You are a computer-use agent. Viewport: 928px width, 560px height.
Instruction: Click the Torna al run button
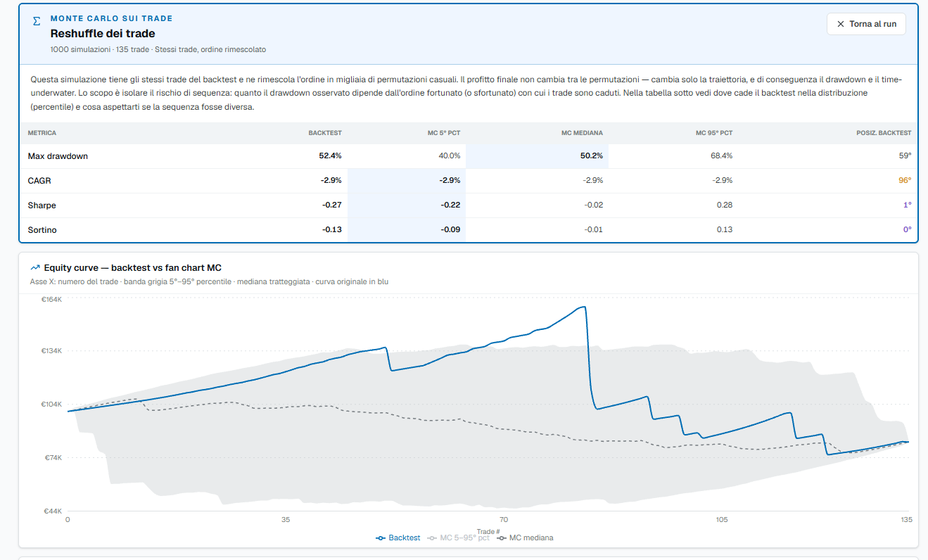[866, 24]
